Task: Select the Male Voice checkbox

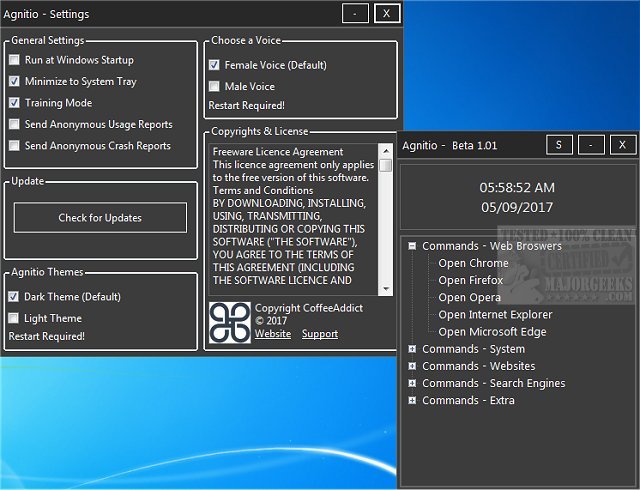Action: tap(214, 86)
